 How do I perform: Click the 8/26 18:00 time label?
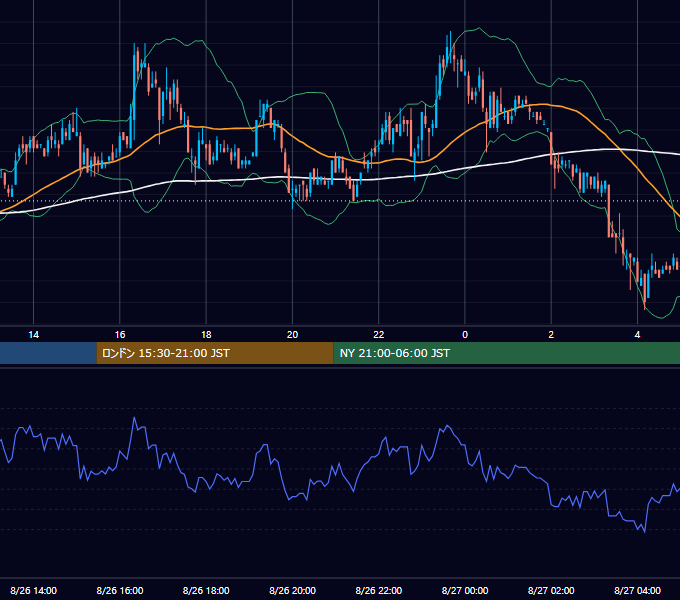coord(206,590)
